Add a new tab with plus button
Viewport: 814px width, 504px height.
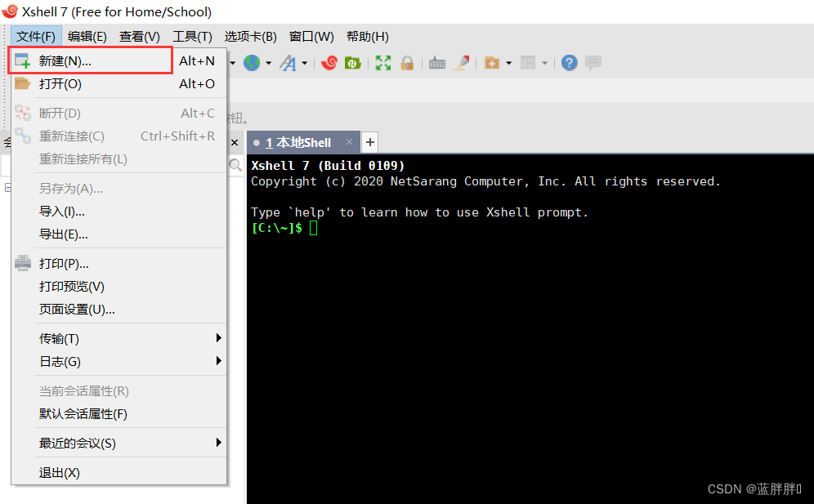[370, 142]
